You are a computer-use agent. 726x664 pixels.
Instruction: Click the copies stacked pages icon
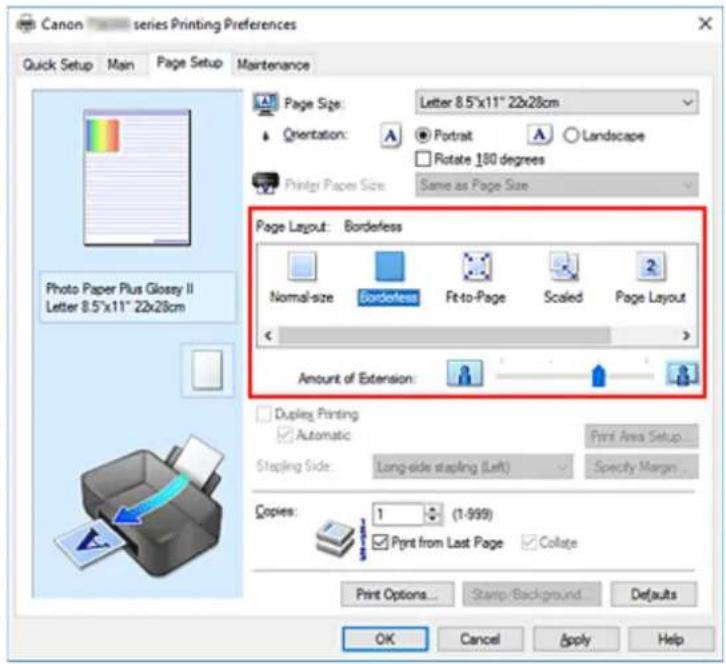point(336,539)
